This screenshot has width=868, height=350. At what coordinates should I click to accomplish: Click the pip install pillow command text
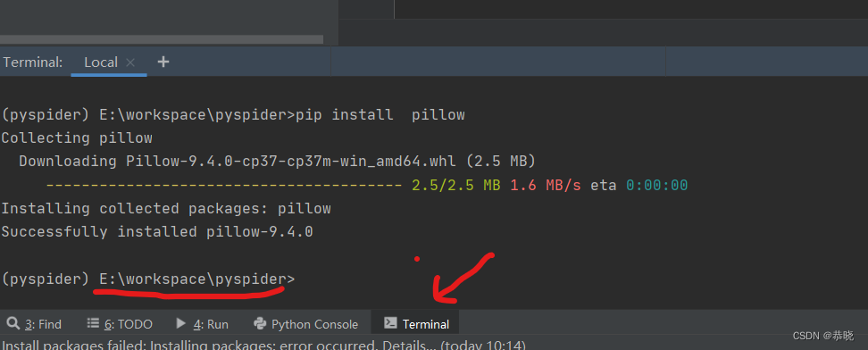pyautogui.click(x=380, y=115)
